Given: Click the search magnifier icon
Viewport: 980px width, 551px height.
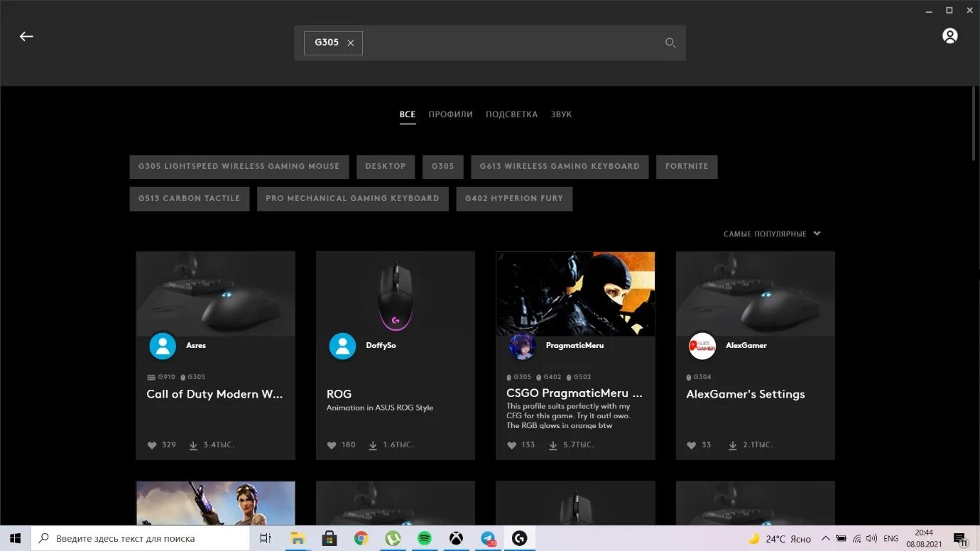Looking at the screenshot, I should tap(670, 43).
